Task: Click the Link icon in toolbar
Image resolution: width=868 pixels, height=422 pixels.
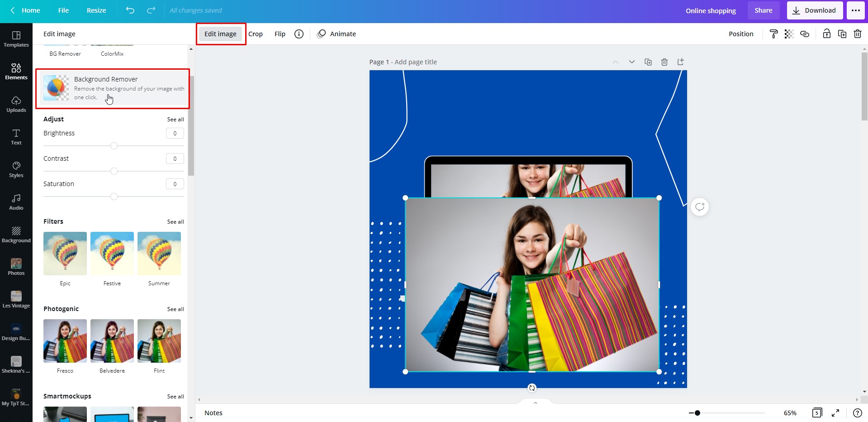Action: coord(805,34)
